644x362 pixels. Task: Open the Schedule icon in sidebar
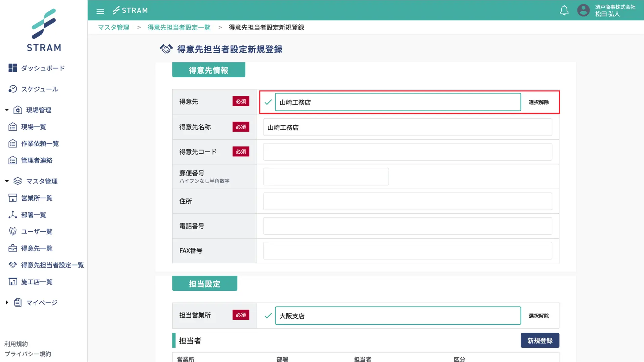[13, 89]
